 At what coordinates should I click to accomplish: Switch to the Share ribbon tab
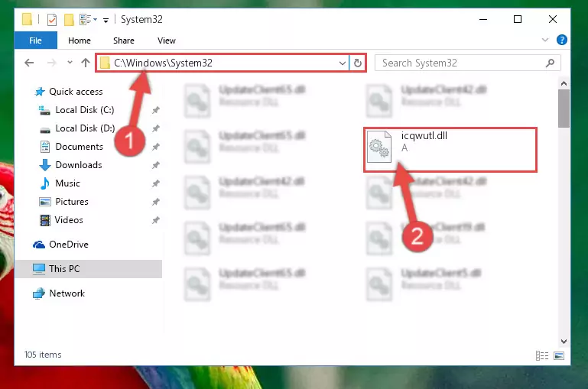(124, 41)
